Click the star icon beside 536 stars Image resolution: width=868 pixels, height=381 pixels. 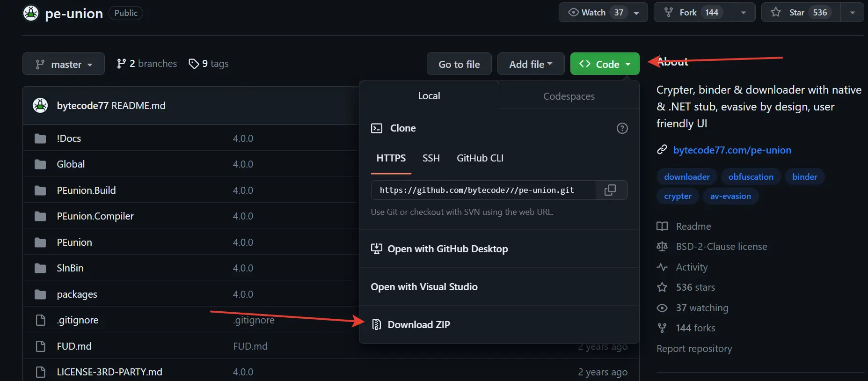(x=662, y=287)
